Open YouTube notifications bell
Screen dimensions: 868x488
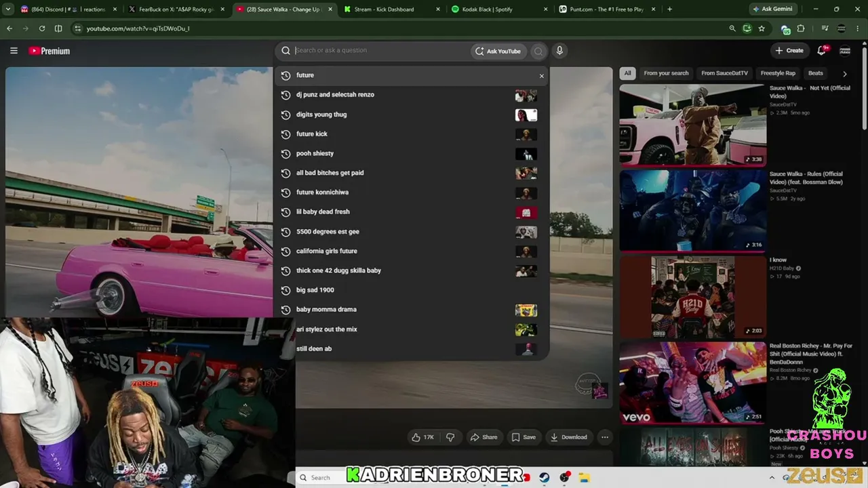[x=822, y=50]
